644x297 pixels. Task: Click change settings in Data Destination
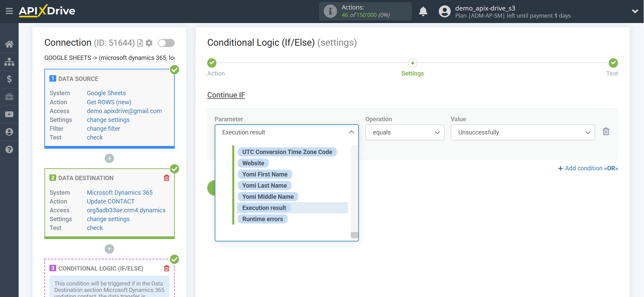click(108, 219)
